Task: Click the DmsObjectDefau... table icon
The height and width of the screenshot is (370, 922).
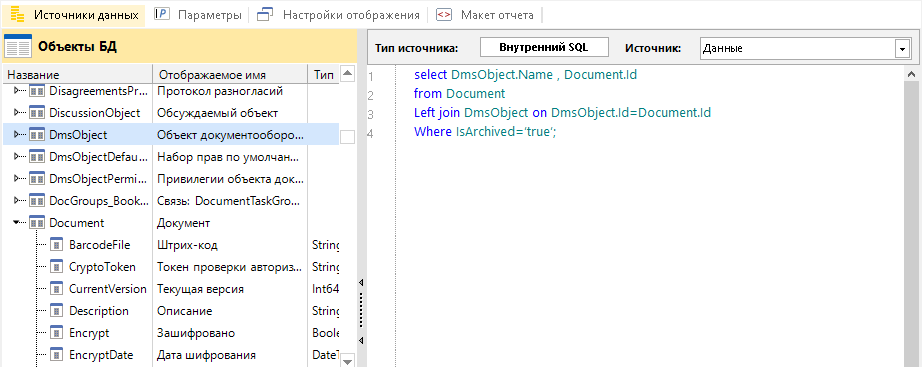Action: tap(37, 156)
